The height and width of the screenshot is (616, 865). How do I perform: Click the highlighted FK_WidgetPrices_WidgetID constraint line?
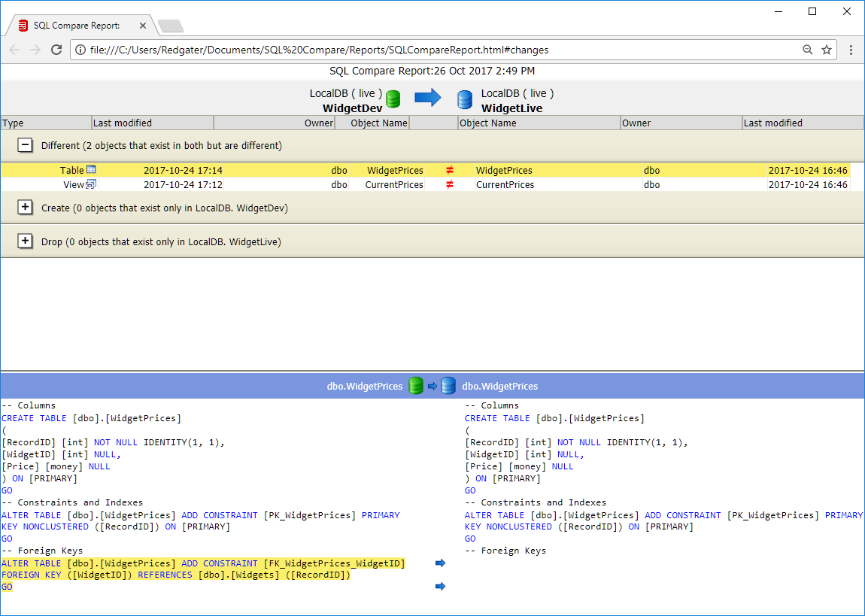203,563
